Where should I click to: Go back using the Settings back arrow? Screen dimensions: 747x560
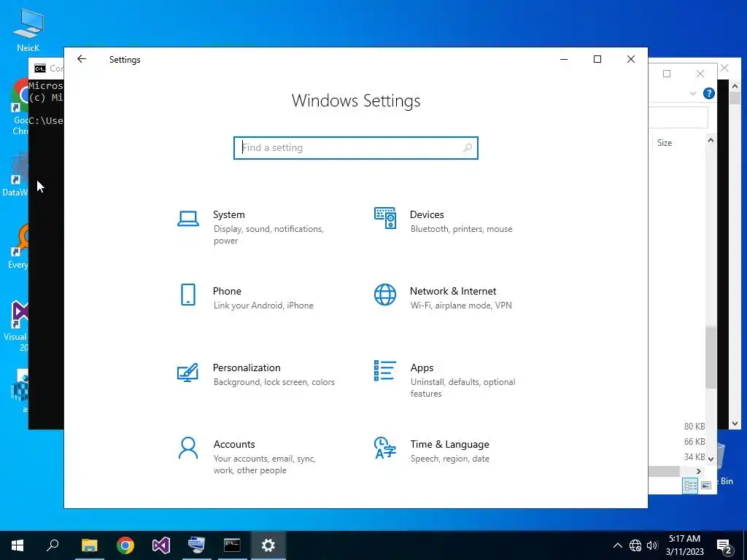pyautogui.click(x=82, y=59)
